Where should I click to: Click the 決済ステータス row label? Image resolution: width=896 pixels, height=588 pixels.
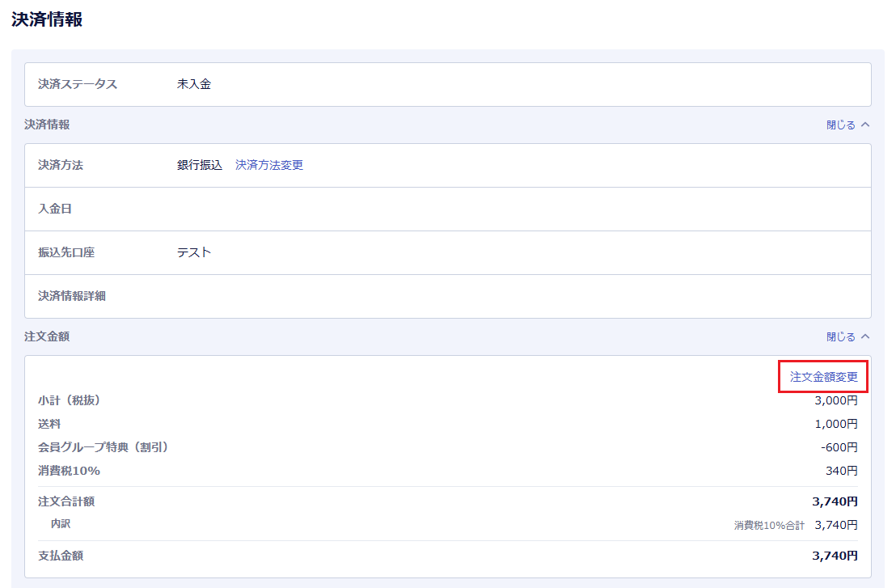[x=78, y=84]
